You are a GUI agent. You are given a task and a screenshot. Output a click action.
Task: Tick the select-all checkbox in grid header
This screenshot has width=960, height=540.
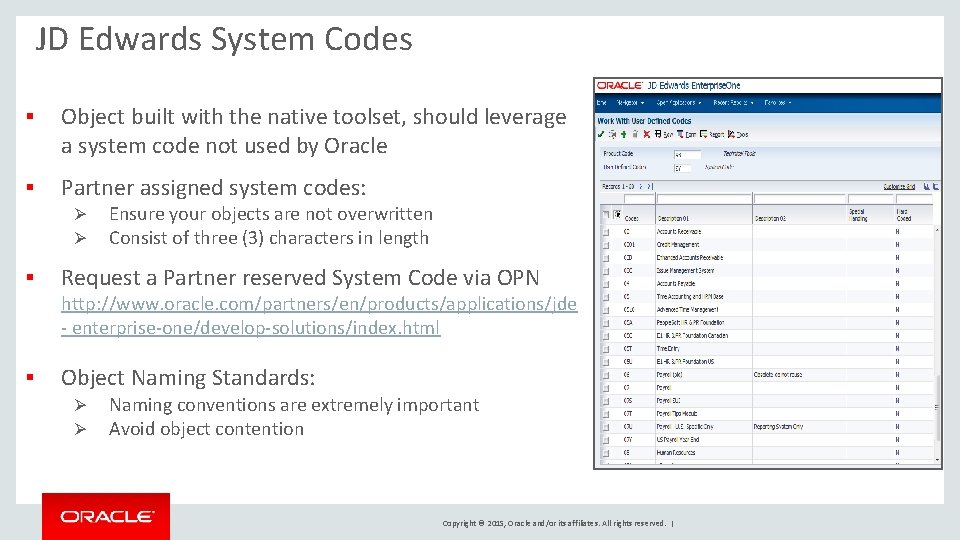coord(606,214)
